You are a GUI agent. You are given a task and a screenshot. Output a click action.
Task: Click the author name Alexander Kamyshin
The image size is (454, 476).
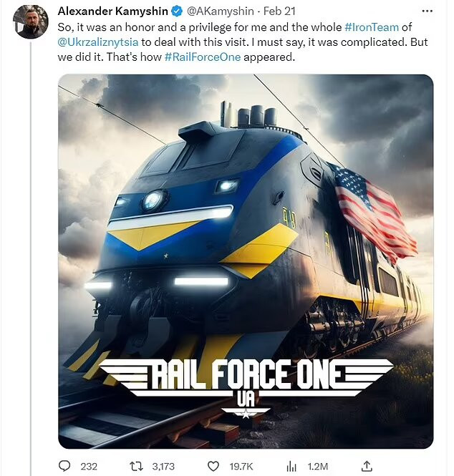tap(113, 12)
